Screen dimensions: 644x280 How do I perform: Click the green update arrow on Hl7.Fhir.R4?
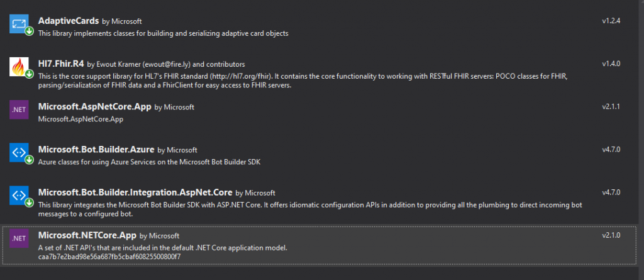pos(29,74)
